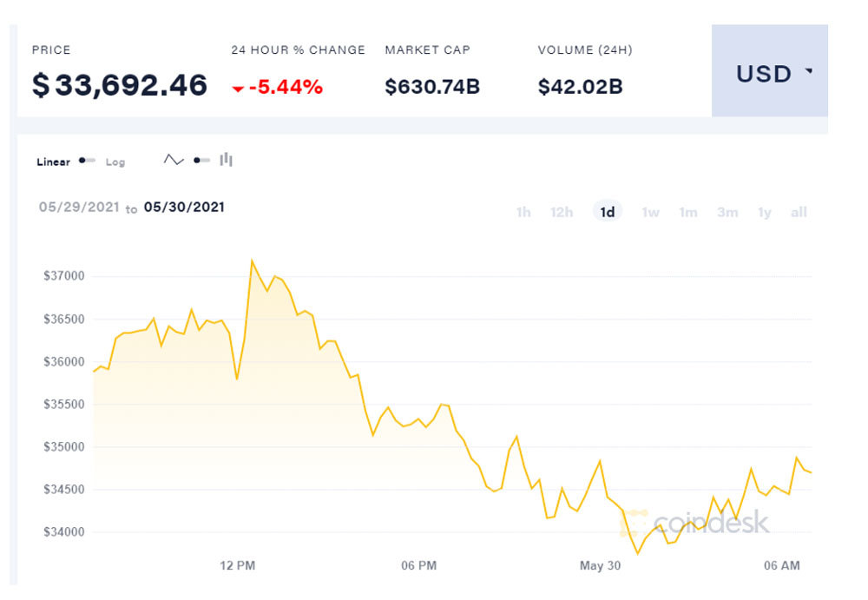Select the candlestick chart icon

point(227,159)
